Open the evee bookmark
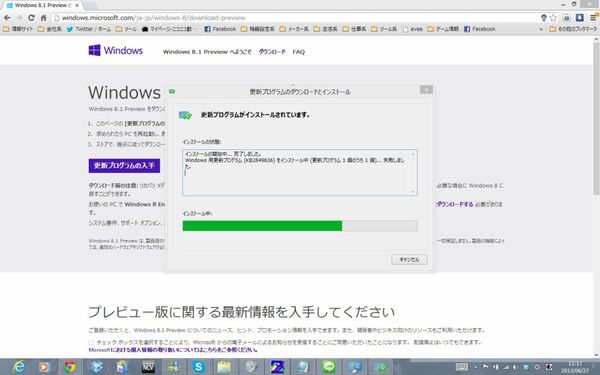The height and width of the screenshot is (375, 600). coord(412,29)
